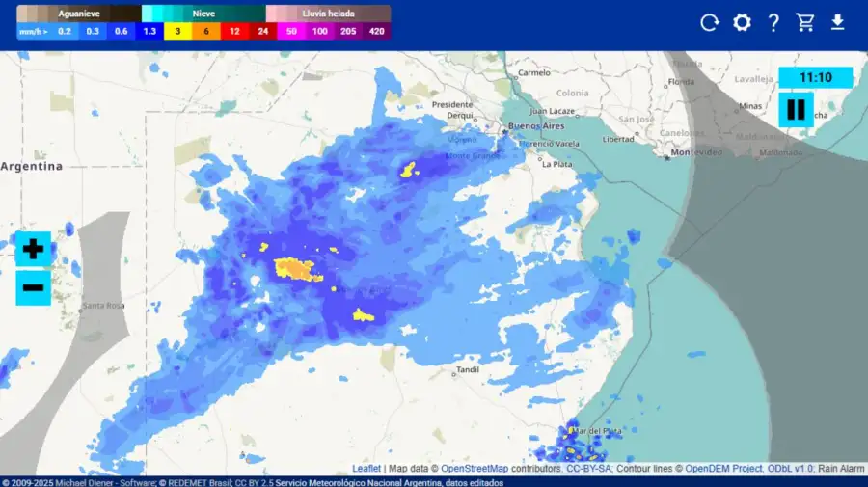The height and width of the screenshot is (487, 868).
Task: Click the Monte Grande map label
Action: 473,156
